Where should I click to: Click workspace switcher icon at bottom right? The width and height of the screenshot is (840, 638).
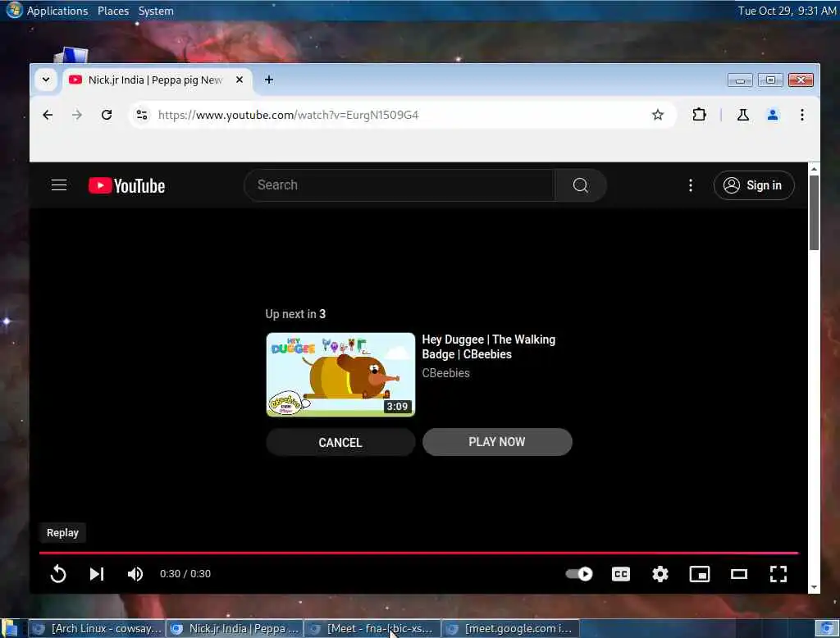click(x=827, y=628)
